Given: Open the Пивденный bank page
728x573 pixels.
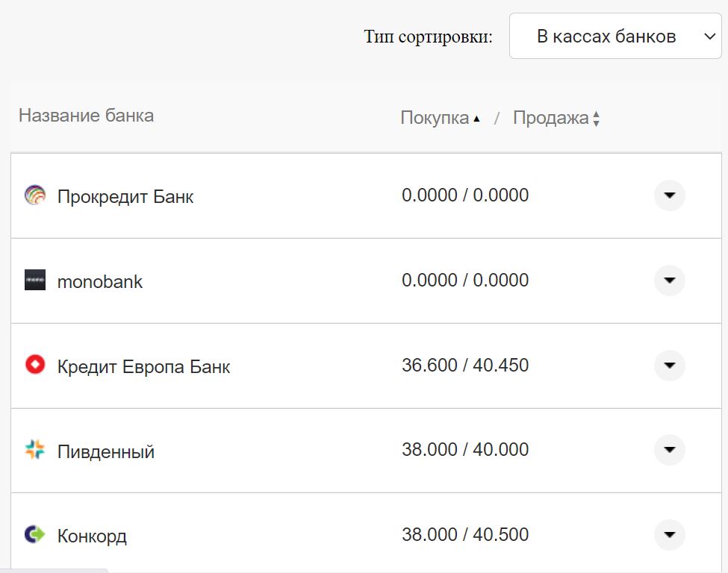Looking at the screenshot, I should [105, 451].
